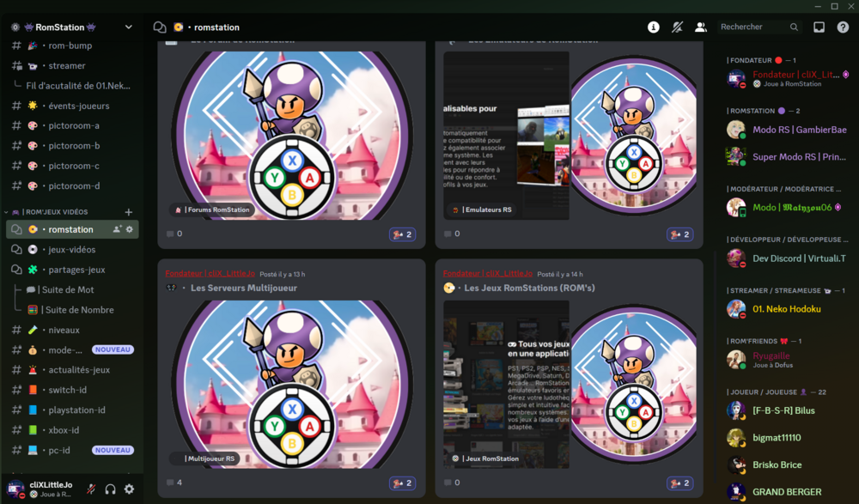Add the reaction showing 2 on Les Jeux RomStation
This screenshot has width=859, height=504.
[679, 483]
